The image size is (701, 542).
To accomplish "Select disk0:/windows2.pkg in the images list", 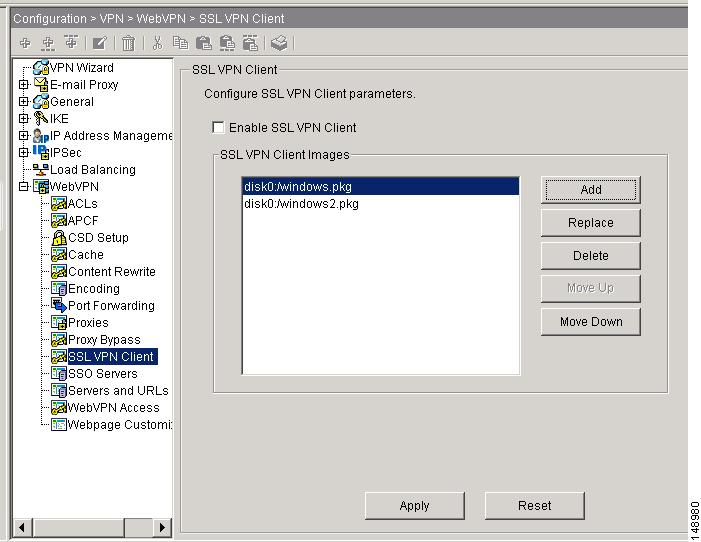I will pyautogui.click(x=301, y=204).
